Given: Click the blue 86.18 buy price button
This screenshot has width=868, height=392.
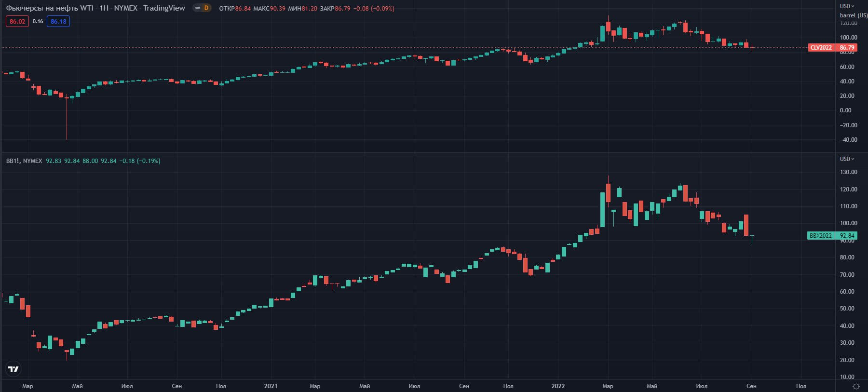Looking at the screenshot, I should [x=58, y=22].
